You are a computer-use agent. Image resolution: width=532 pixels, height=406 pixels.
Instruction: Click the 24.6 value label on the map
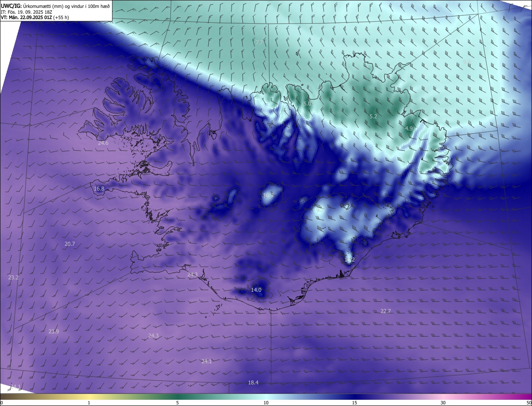click(x=103, y=143)
